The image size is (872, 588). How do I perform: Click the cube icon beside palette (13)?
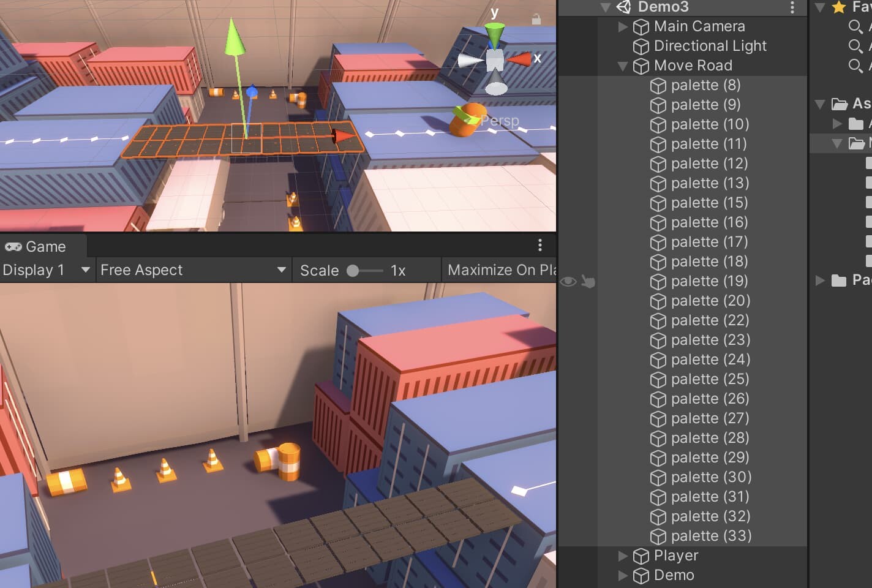[x=658, y=184]
